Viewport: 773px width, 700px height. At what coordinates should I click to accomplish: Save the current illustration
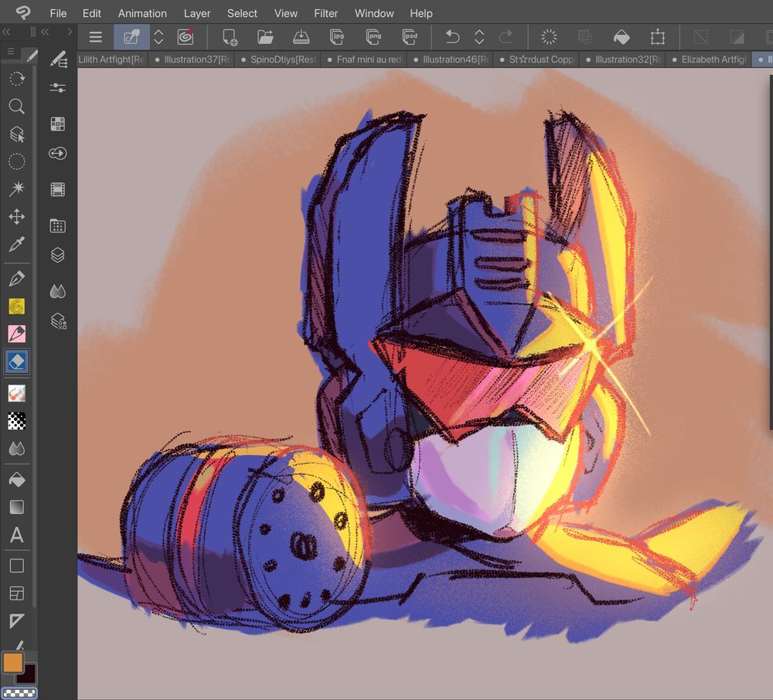[x=301, y=37]
